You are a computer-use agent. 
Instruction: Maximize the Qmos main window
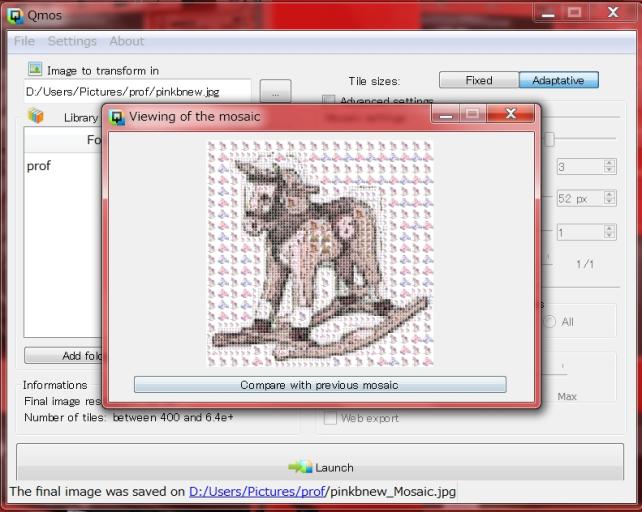(x=574, y=12)
